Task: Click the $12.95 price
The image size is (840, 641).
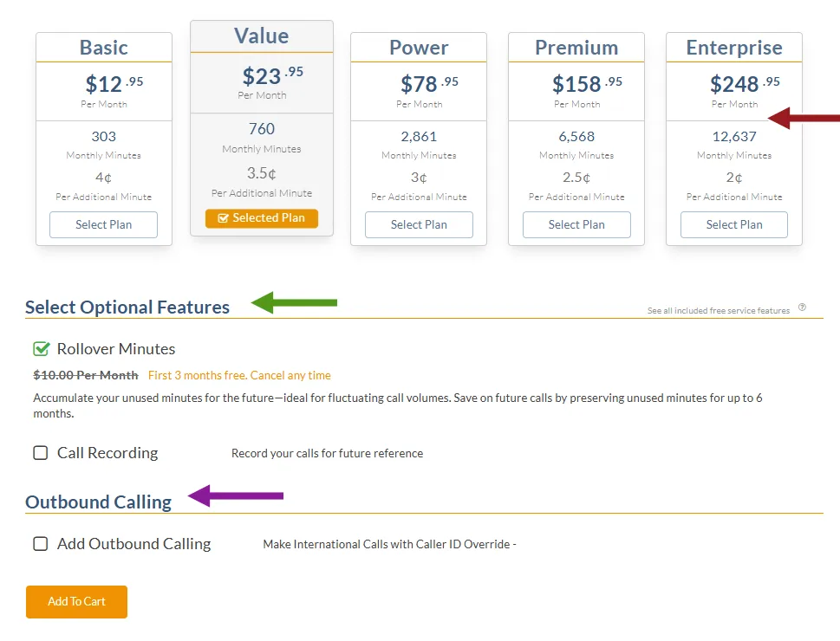Action: 114,83
